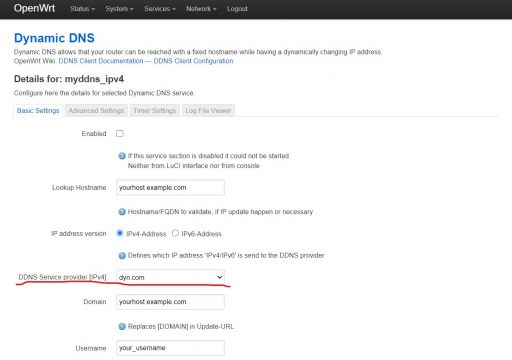Click the info icon beside disabled section note
Screen dimensions: 512x360
point(122,156)
